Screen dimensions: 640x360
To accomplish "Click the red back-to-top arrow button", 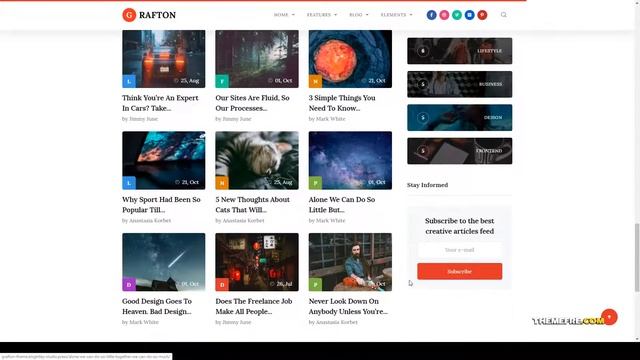I will pos(609,317).
